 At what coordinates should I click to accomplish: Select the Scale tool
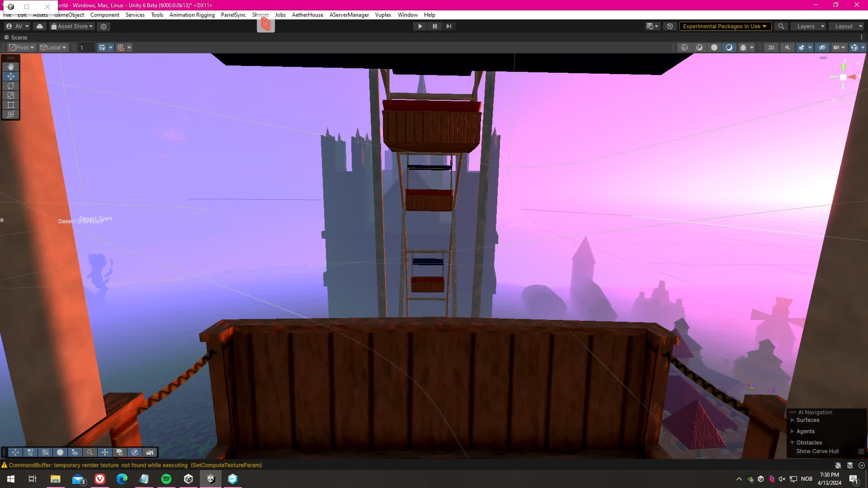point(11,95)
